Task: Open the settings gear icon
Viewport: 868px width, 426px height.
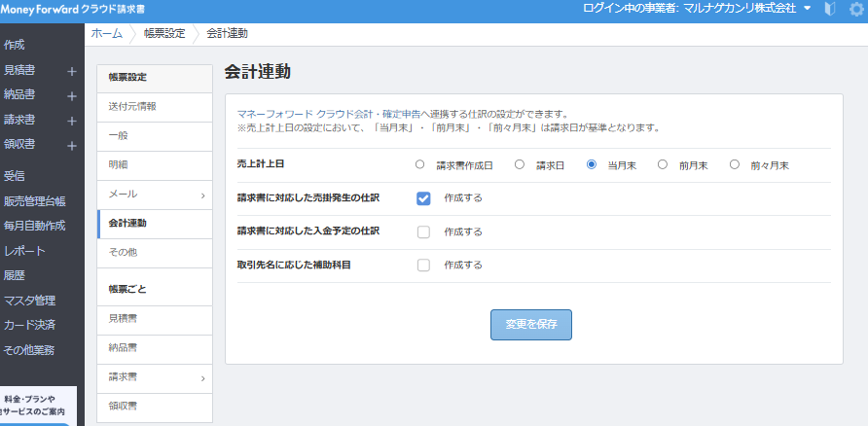Action: click(856, 9)
